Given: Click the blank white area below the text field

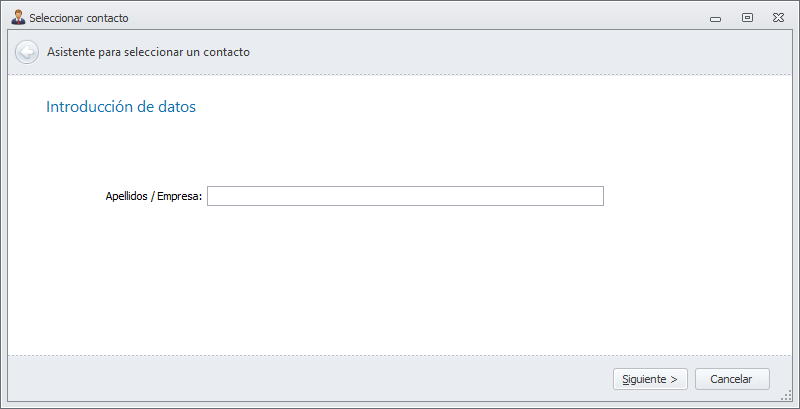Looking at the screenshot, I should pos(400,280).
